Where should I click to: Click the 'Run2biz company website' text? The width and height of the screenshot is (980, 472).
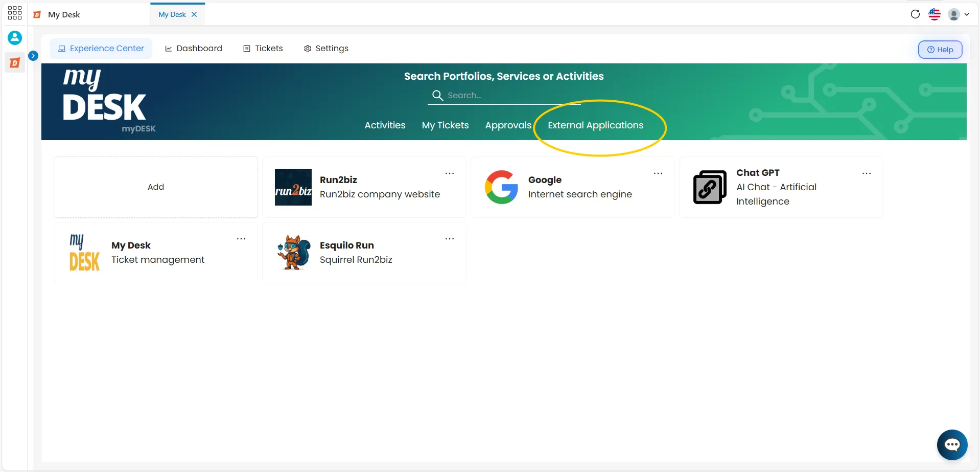[x=380, y=194]
